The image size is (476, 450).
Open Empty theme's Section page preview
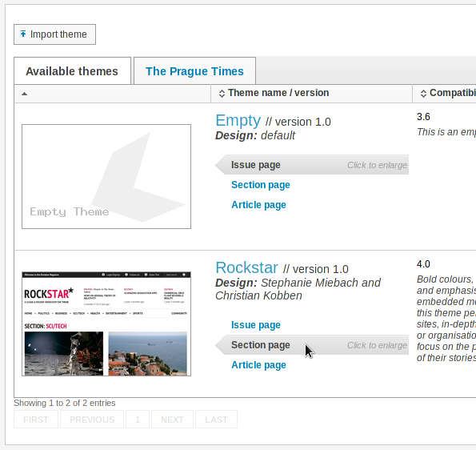(x=261, y=185)
